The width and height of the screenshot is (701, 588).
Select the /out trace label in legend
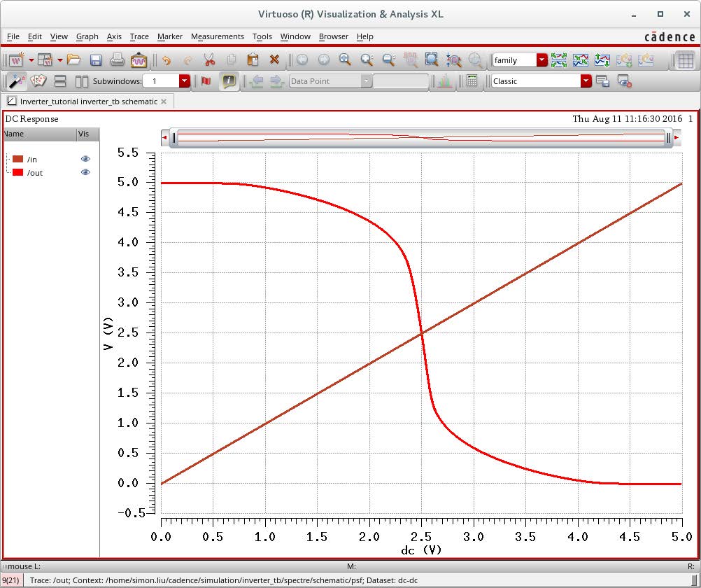(35, 173)
